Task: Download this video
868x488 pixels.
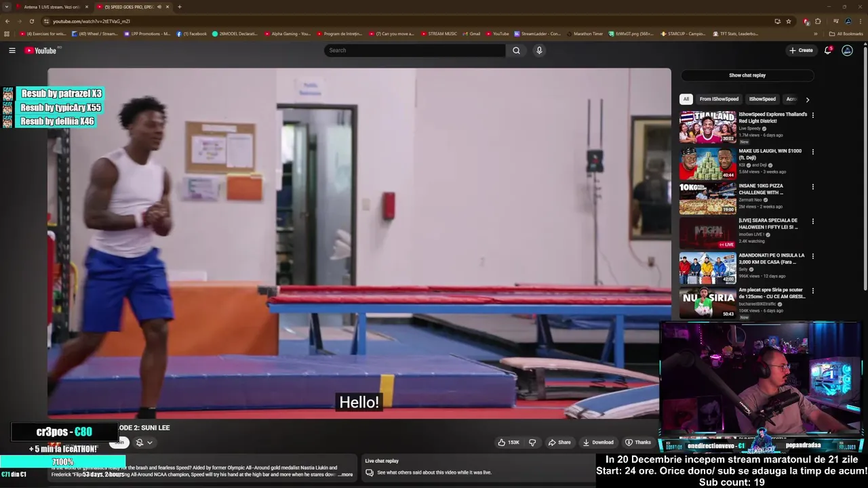Action: (598, 443)
